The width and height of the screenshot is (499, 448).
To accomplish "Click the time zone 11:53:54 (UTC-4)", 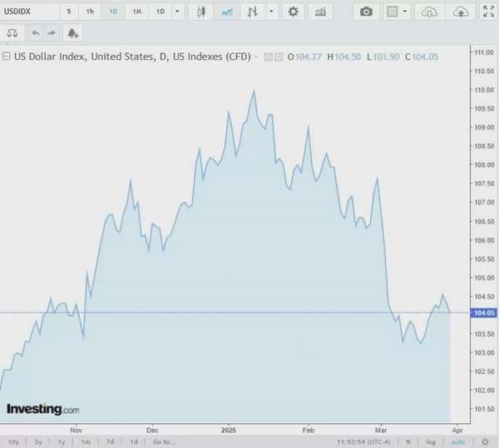I will tap(363, 442).
